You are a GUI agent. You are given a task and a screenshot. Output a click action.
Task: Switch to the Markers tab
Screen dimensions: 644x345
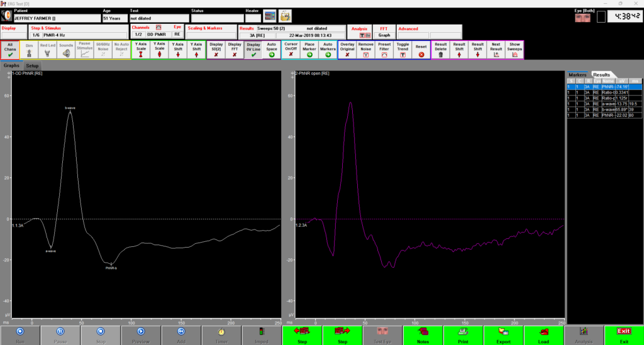(x=577, y=74)
